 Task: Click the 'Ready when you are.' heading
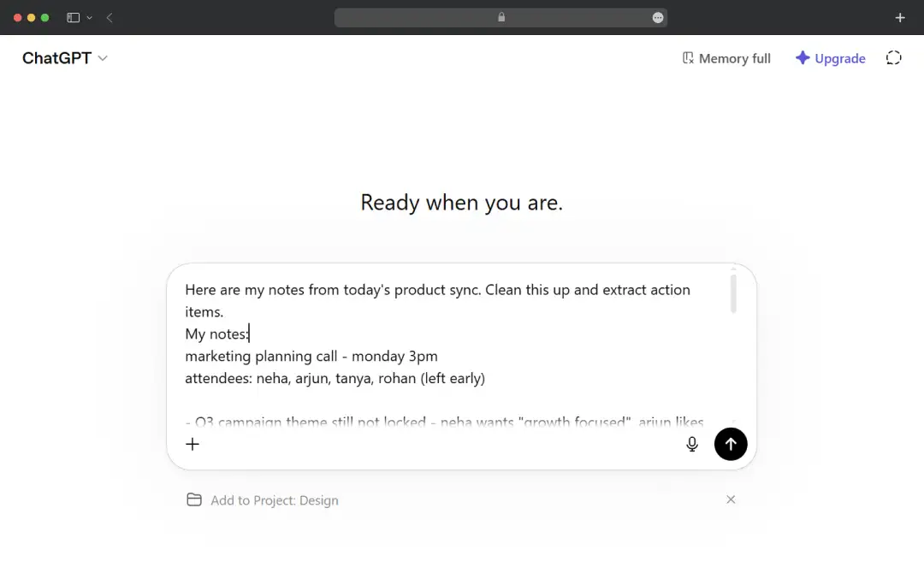(x=461, y=203)
